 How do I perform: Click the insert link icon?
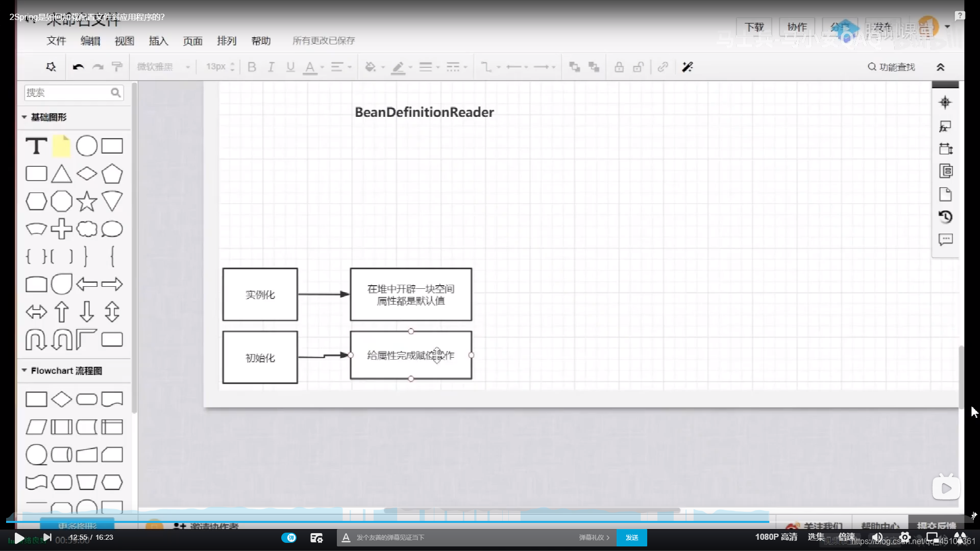[x=663, y=67]
